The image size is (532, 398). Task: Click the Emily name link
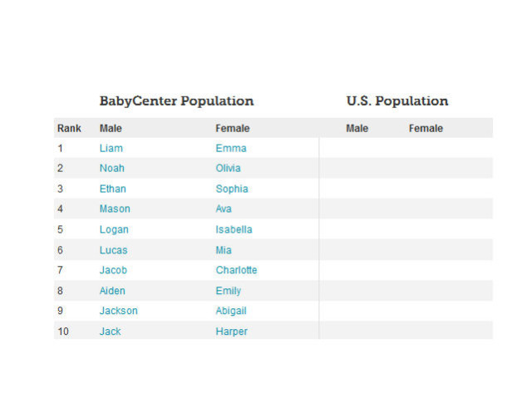228,291
